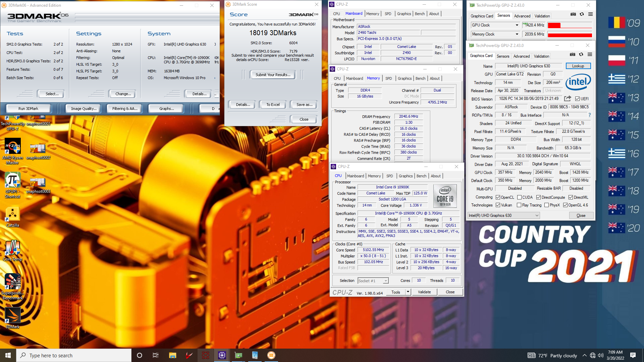This screenshot has width=644, height=362.
Task: Toggle the UEFI checkbox in GPU-Z
Action: point(577,99)
